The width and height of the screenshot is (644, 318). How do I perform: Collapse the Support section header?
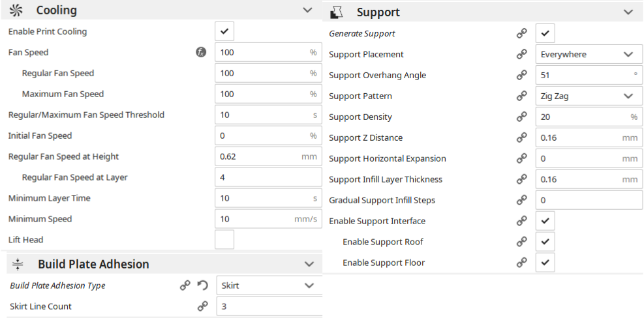(628, 12)
